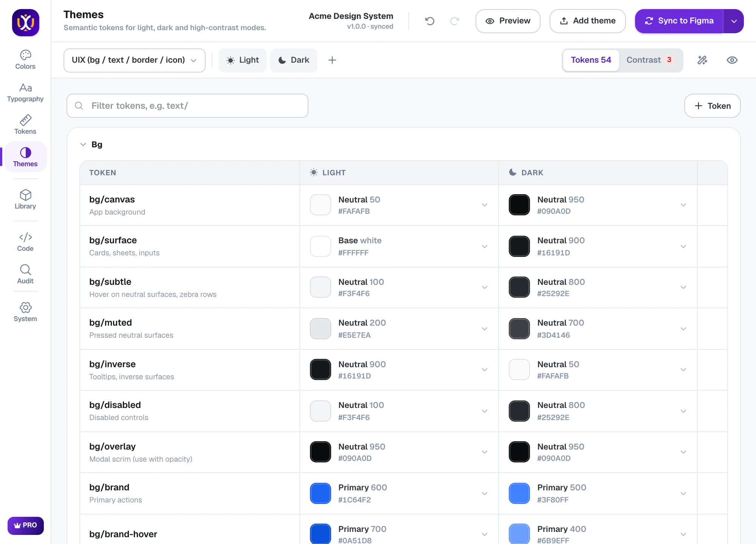
Task: Open bg/muted light value dropdown
Action: point(485,329)
